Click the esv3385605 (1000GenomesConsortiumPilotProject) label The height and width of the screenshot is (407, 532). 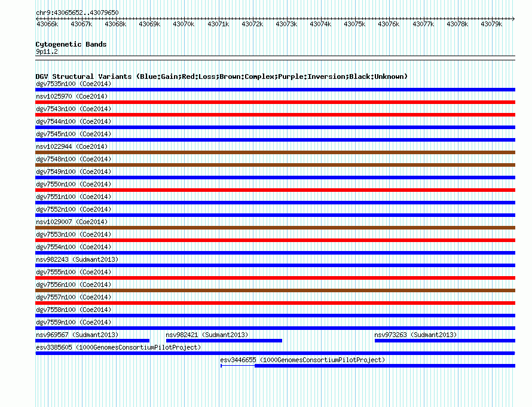[x=118, y=347]
